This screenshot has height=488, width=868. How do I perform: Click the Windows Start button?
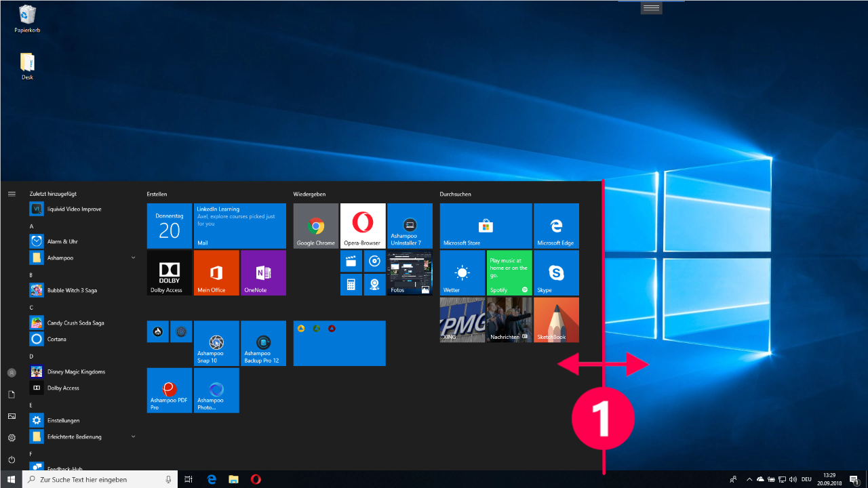(12, 479)
